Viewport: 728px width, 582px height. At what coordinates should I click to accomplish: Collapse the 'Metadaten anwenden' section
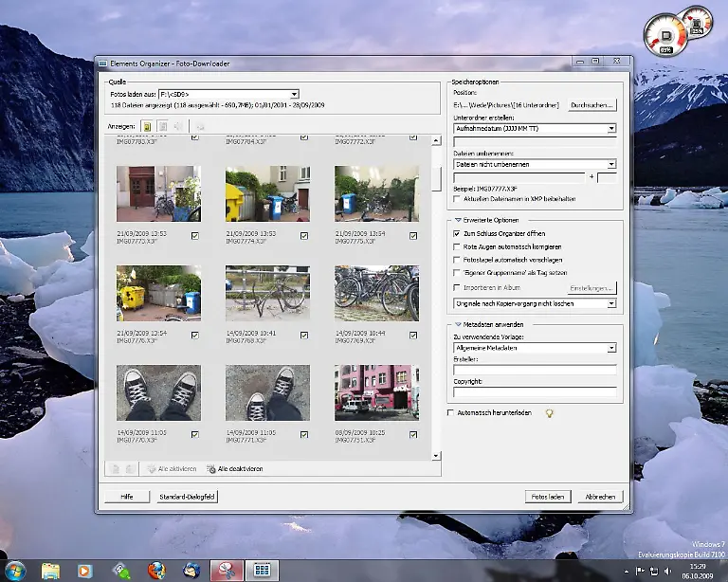pyautogui.click(x=459, y=324)
